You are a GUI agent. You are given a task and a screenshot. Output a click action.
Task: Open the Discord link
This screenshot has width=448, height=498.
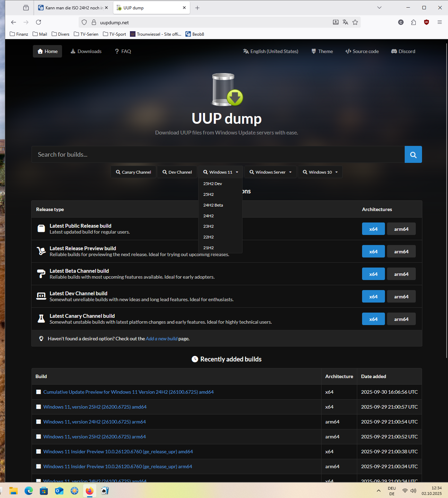tap(403, 51)
